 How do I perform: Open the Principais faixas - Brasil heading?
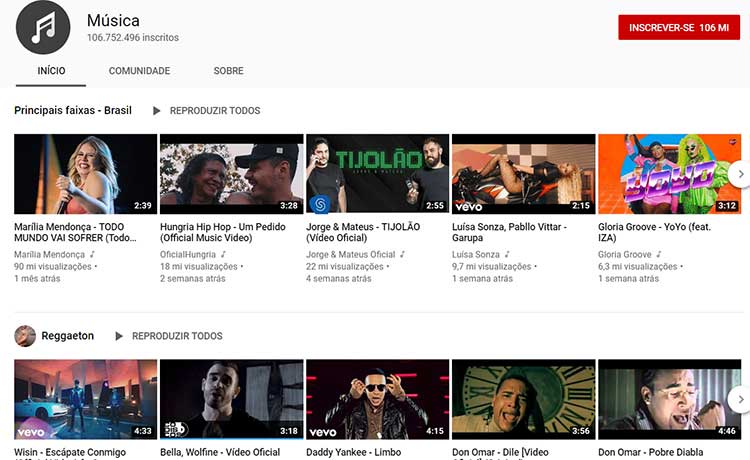coord(73,110)
